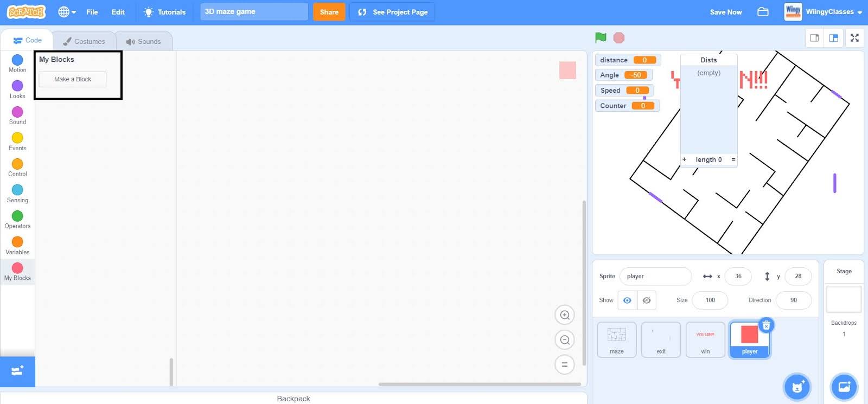Image resolution: width=868 pixels, height=404 pixels.
Task: Zoom out the code workspace
Action: click(565, 340)
